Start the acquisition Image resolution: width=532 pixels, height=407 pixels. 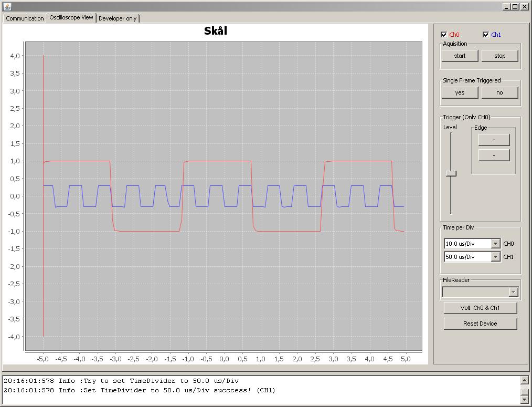[x=460, y=55]
